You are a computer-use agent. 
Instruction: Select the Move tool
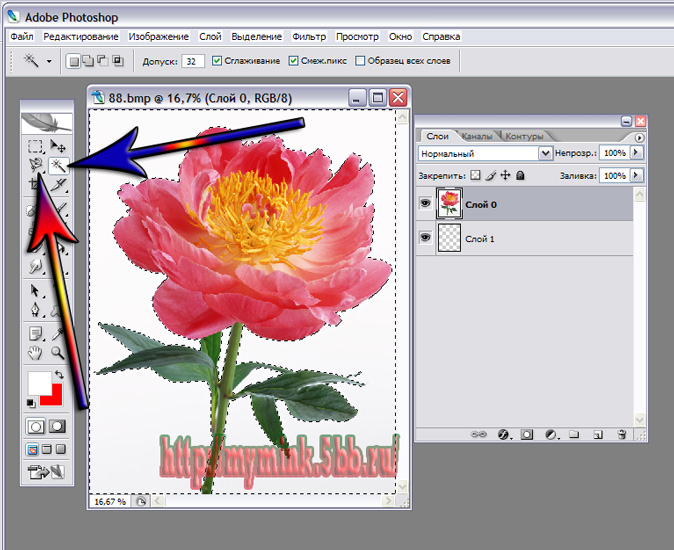(58, 147)
